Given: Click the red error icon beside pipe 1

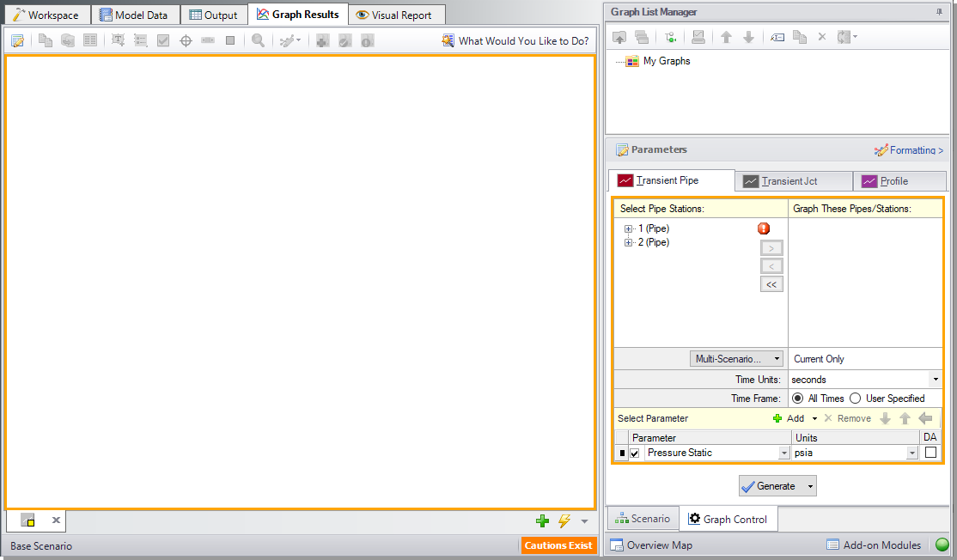Looking at the screenshot, I should point(764,228).
